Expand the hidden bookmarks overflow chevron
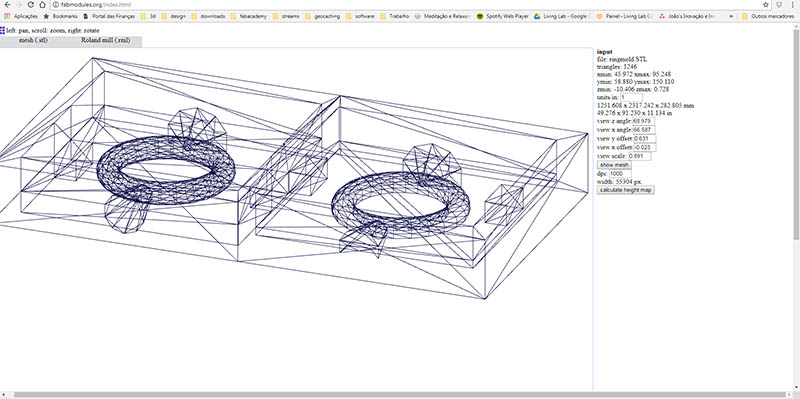Viewport: 800px width, 399px height. [x=732, y=16]
